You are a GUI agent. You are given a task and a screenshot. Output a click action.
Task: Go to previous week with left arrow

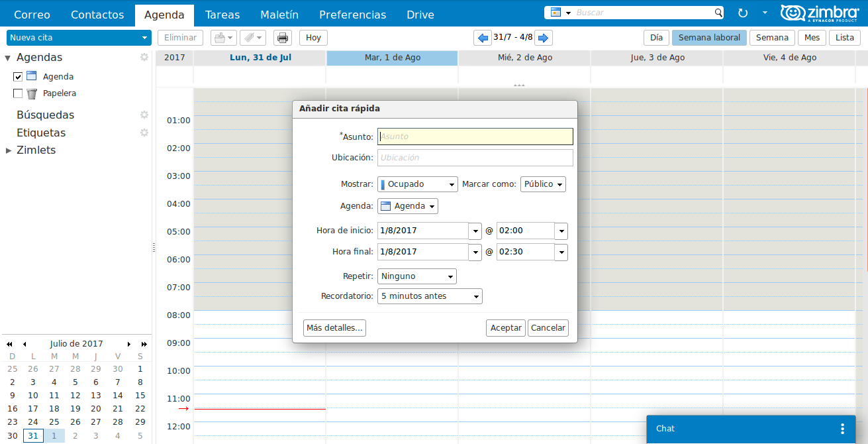point(483,38)
